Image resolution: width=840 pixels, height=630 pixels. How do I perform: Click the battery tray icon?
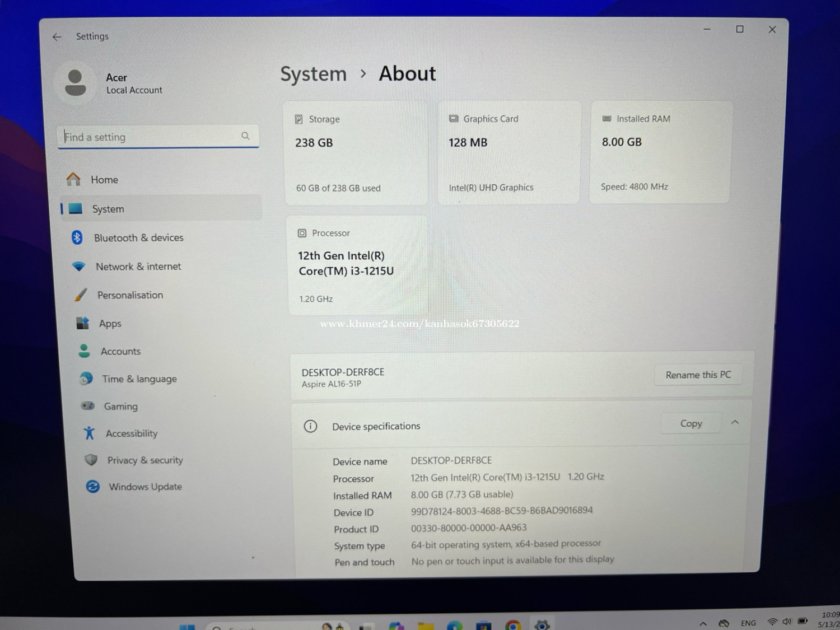[x=802, y=621]
